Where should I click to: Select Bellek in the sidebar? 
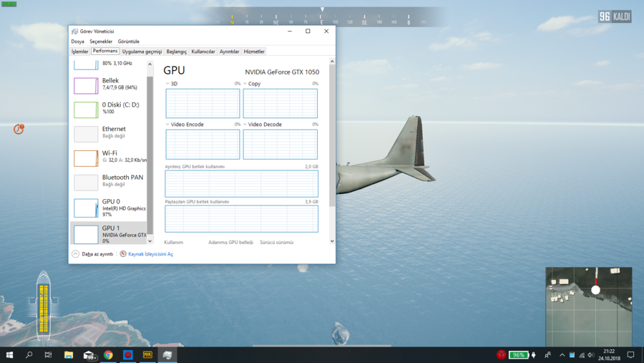(x=109, y=85)
